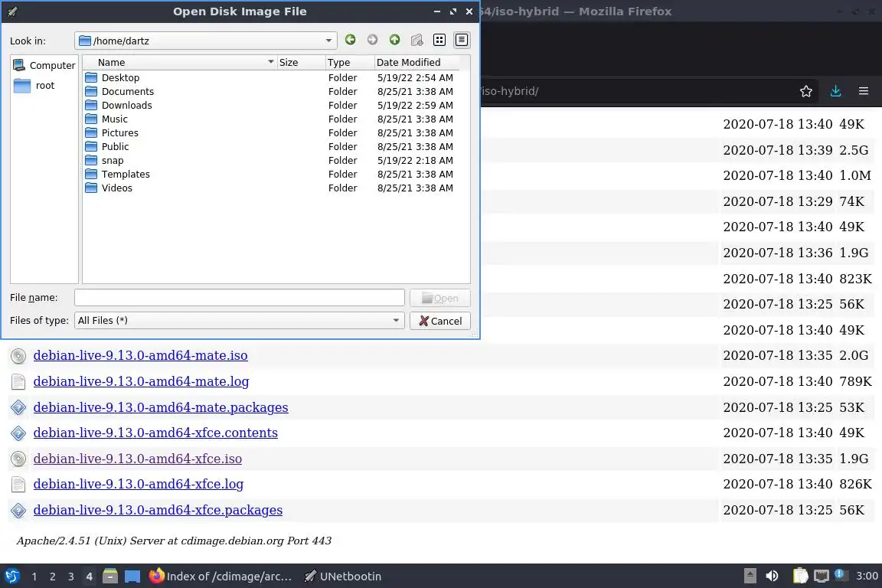Switch to workspace 3
Viewport: 882px width, 588px height.
point(71,577)
